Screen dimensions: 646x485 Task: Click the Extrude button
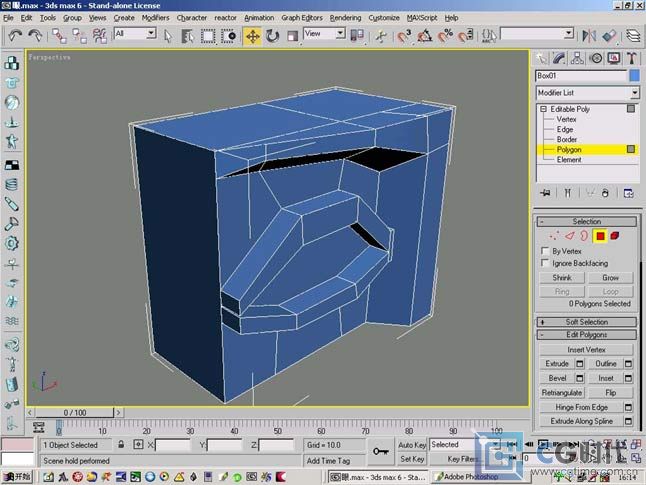pyautogui.click(x=555, y=363)
